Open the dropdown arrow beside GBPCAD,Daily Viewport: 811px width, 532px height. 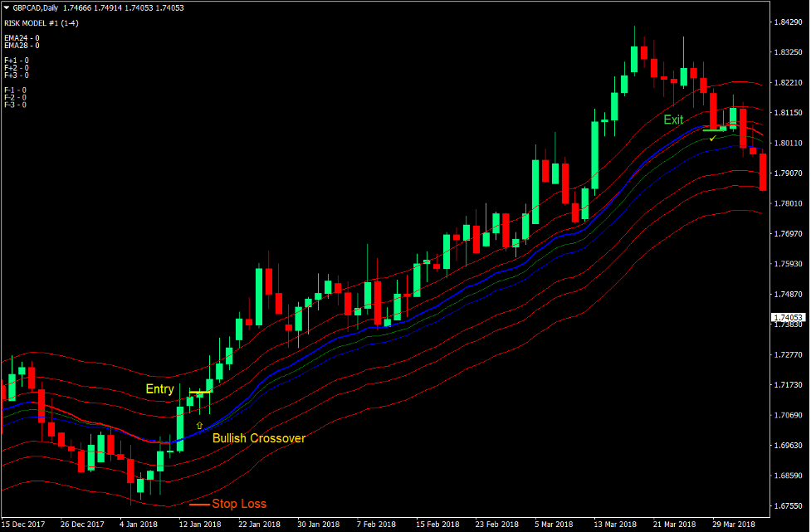(x=7, y=7)
